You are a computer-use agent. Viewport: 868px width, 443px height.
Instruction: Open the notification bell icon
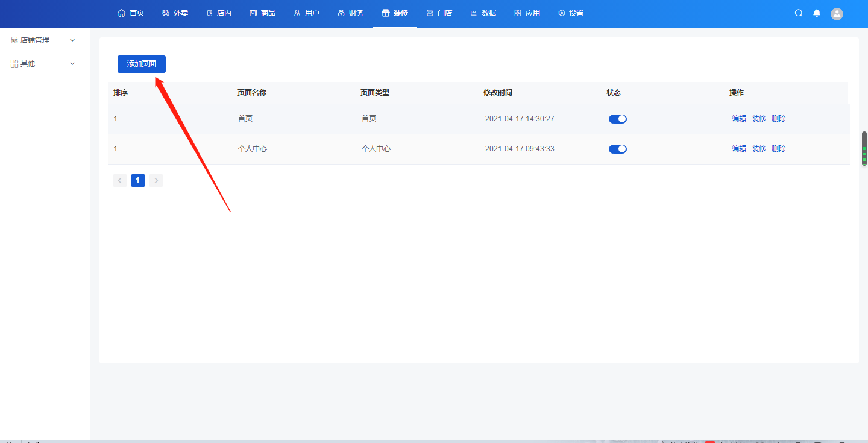pyautogui.click(x=817, y=13)
